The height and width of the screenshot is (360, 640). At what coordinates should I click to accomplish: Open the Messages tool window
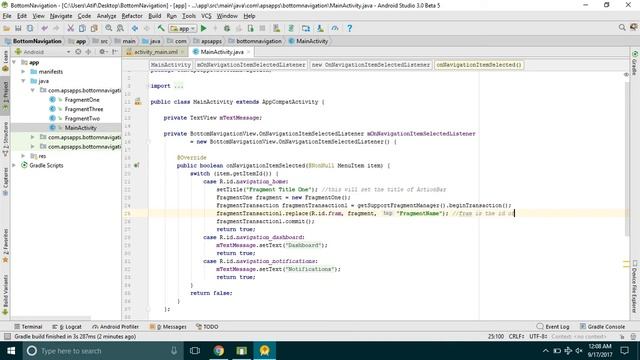point(168,327)
